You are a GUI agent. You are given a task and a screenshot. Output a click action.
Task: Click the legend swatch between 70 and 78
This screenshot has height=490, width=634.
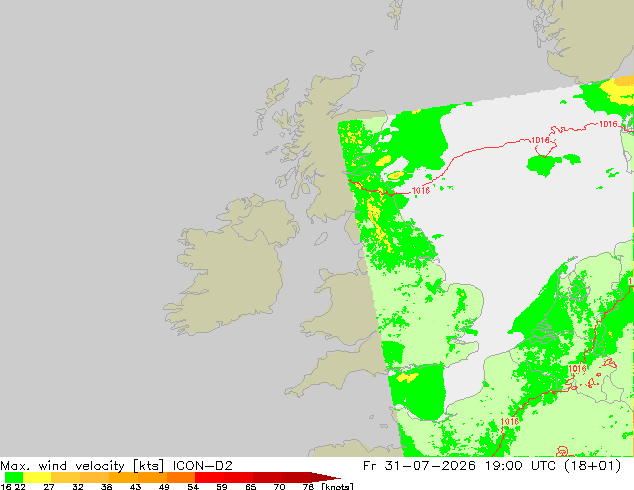pyautogui.click(x=296, y=477)
